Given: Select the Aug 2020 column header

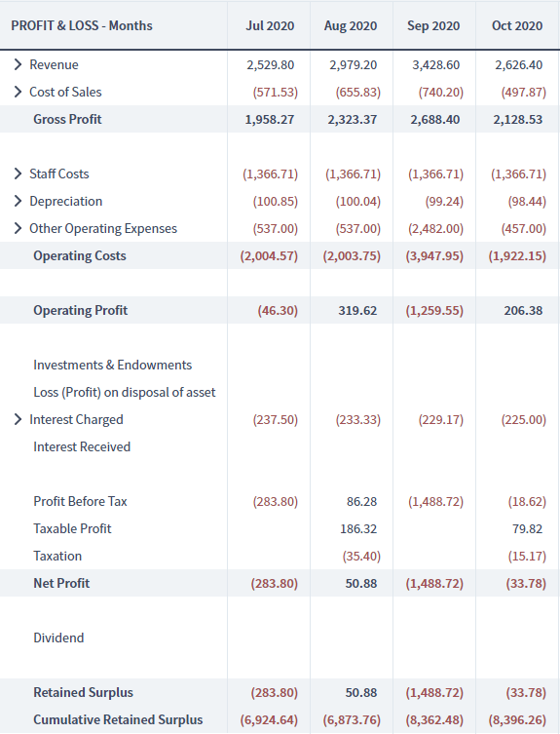Looking at the screenshot, I should pyautogui.click(x=351, y=25).
